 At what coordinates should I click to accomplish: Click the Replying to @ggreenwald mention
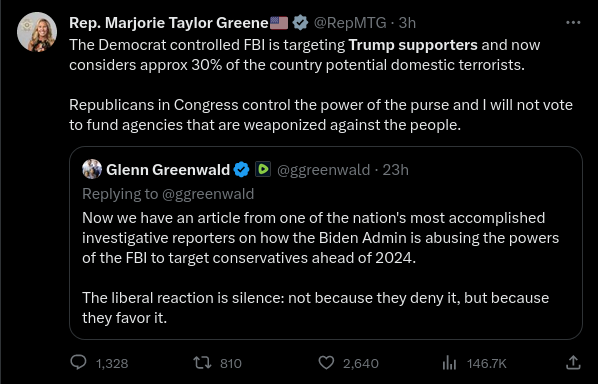[x=208, y=194]
